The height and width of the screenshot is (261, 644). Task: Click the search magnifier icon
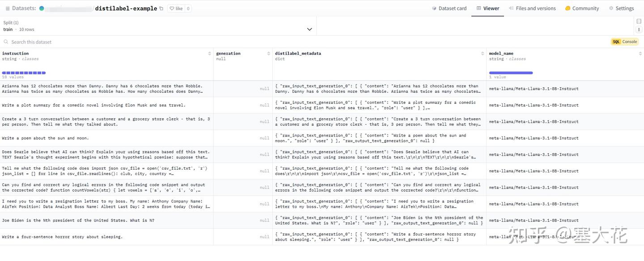click(6, 42)
